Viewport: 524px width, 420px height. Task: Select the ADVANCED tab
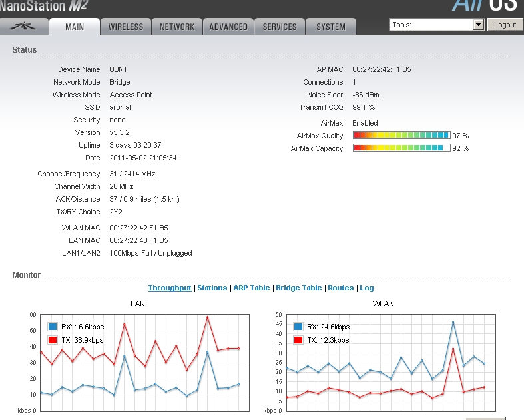(x=228, y=27)
